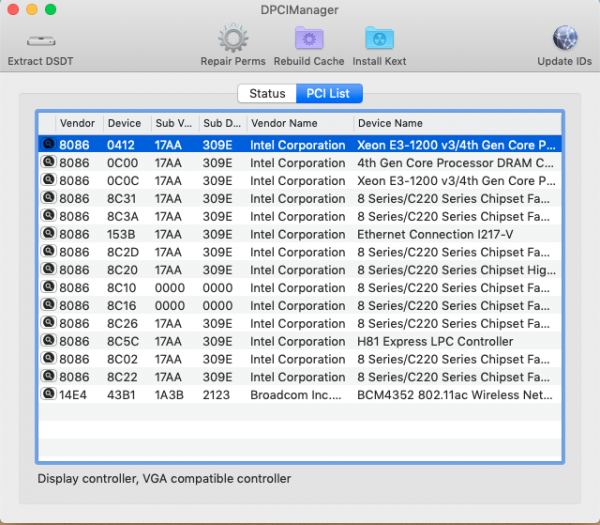Switch to the Status tab
600x525 pixels.
pyautogui.click(x=267, y=93)
